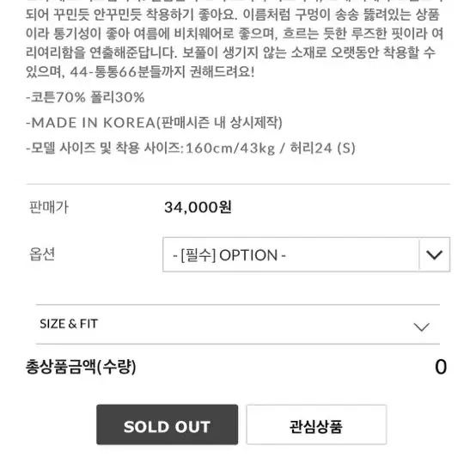The height and width of the screenshot is (476, 476).
Task: Add item via 관심상품 button
Action: pos(316,424)
